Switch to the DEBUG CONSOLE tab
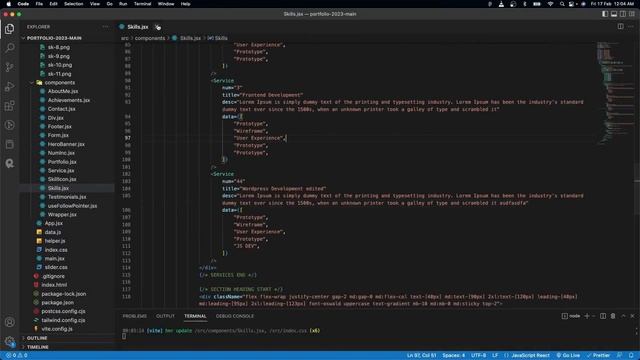The height and width of the screenshot is (360, 640). [235, 316]
